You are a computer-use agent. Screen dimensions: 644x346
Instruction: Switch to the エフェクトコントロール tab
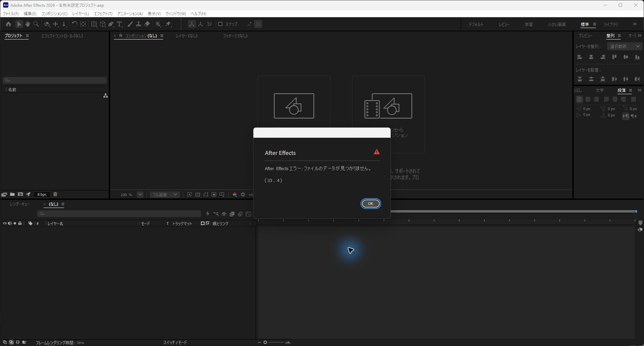tap(62, 36)
